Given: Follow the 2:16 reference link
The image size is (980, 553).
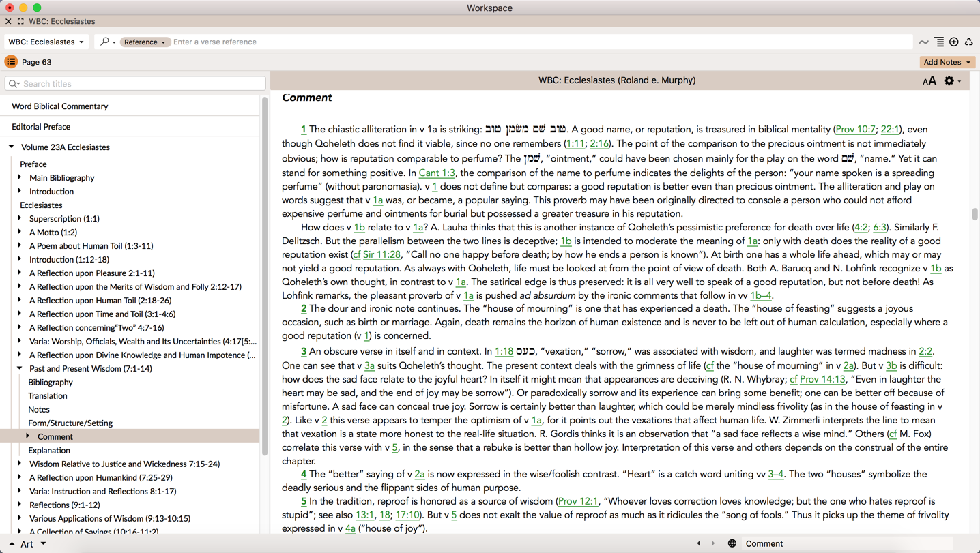Looking at the screenshot, I should tap(599, 144).
